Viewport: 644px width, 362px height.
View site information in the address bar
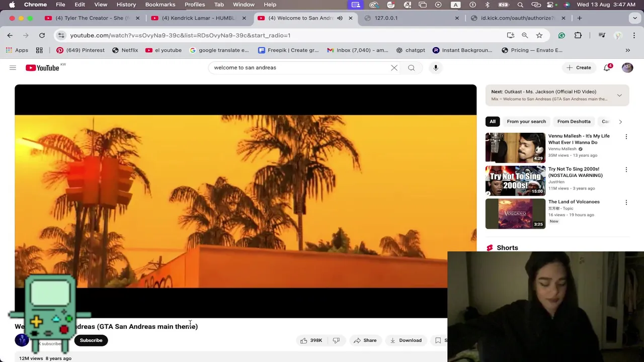coord(61,35)
